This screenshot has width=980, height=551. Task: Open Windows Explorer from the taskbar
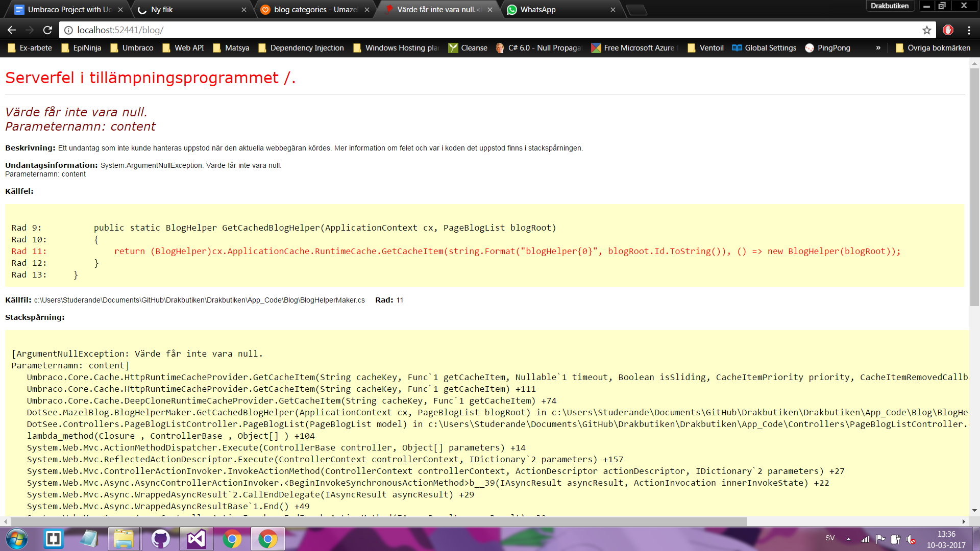pos(124,539)
